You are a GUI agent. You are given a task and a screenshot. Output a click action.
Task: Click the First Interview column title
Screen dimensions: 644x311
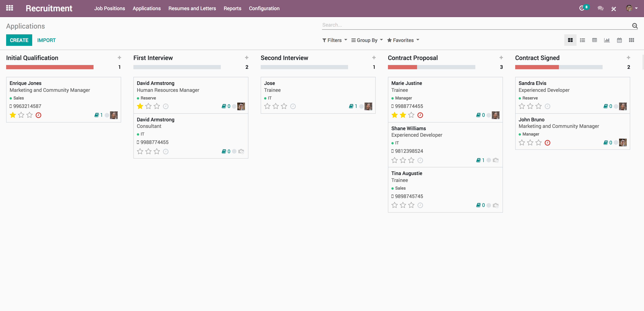[153, 58]
